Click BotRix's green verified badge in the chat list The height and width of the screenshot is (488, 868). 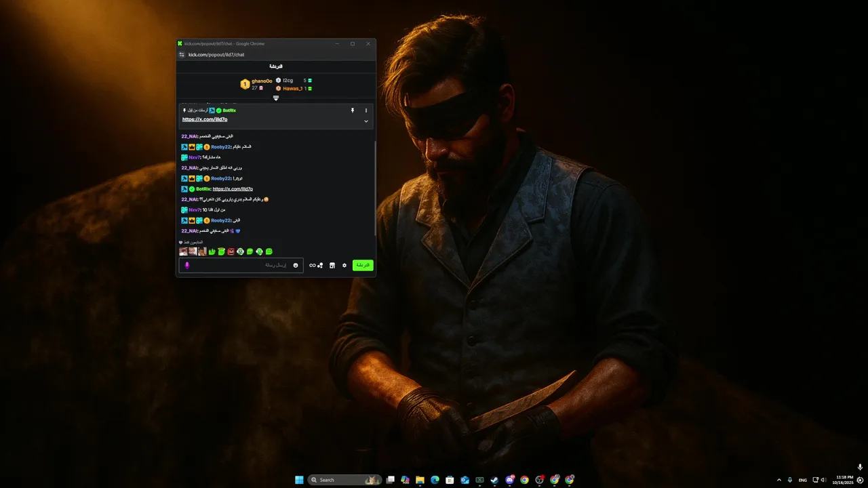(x=192, y=189)
